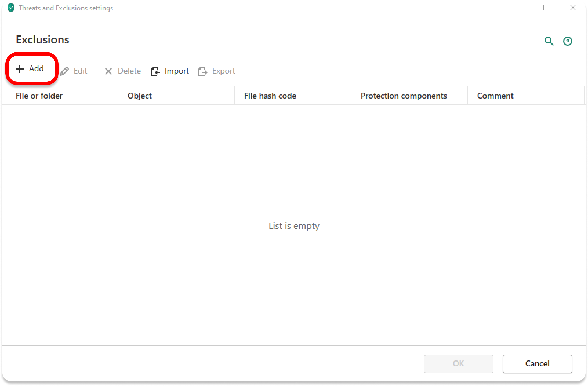The width and height of the screenshot is (588, 386).
Task: Sort by File or folder column
Action: point(60,96)
